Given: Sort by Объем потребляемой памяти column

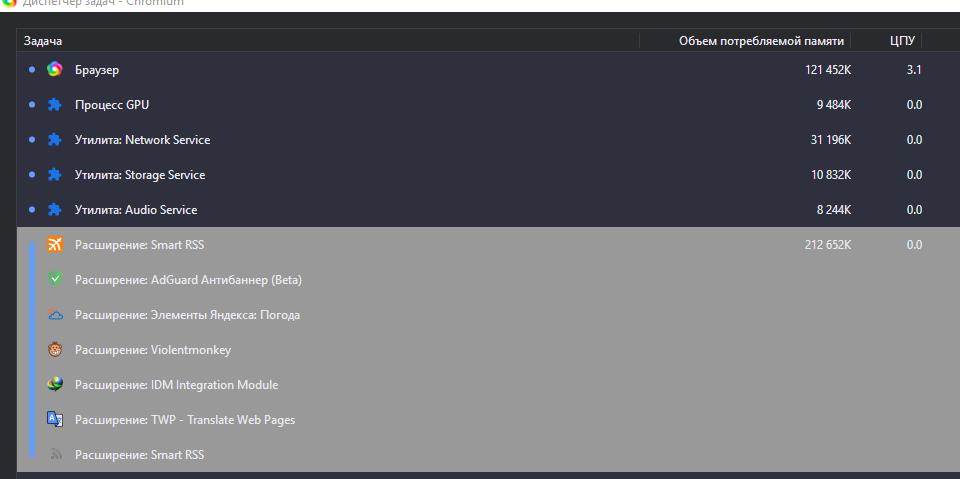Looking at the screenshot, I should [761, 41].
